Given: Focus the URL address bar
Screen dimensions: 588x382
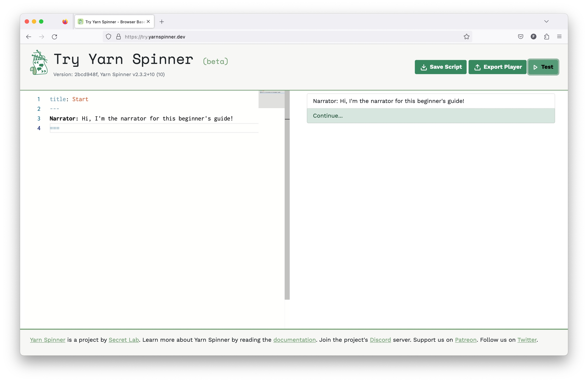Looking at the screenshot, I should pyautogui.click(x=287, y=37).
